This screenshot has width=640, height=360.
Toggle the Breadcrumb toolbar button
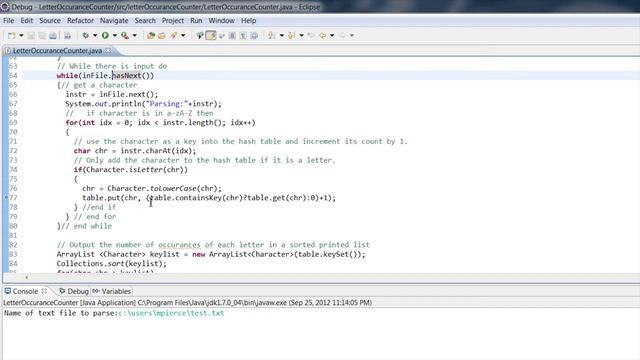[x=200, y=36]
